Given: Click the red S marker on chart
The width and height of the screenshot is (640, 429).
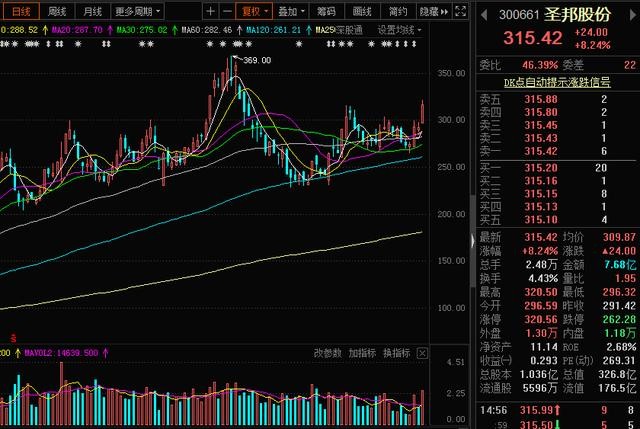Looking at the screenshot, I should click(13, 338).
